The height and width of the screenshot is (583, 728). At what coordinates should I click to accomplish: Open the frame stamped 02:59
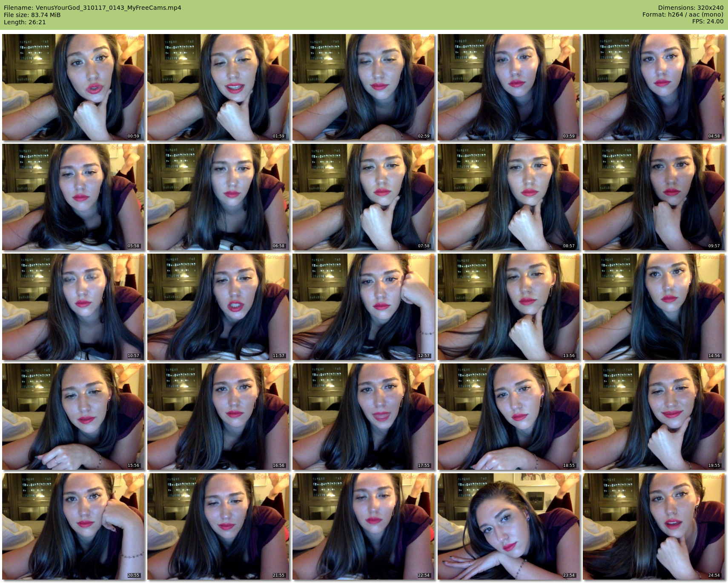[364, 87]
